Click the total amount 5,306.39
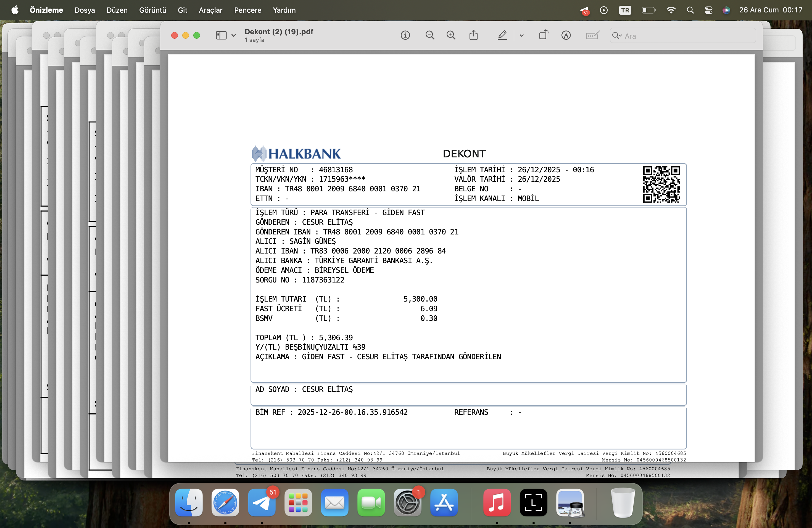The image size is (812, 528). 336,338
